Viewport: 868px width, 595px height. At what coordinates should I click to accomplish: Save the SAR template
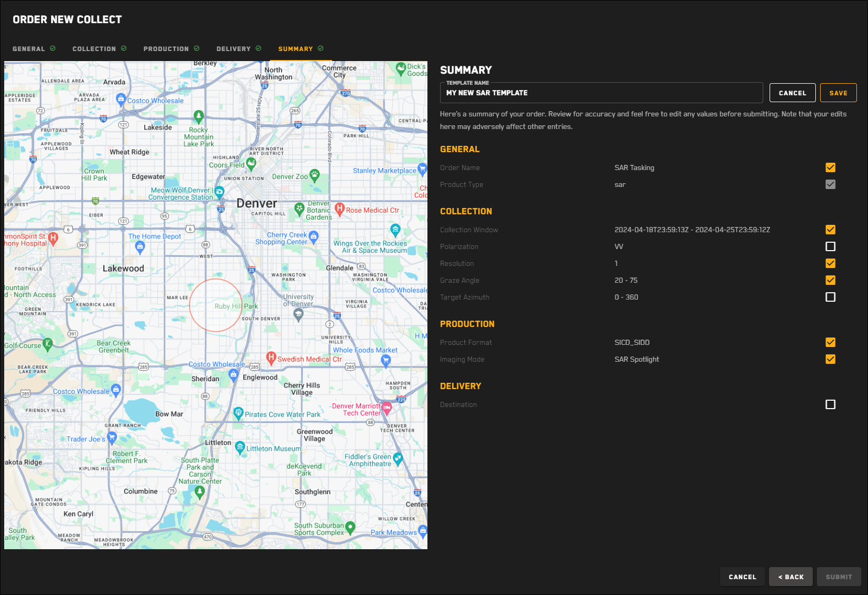tap(838, 93)
